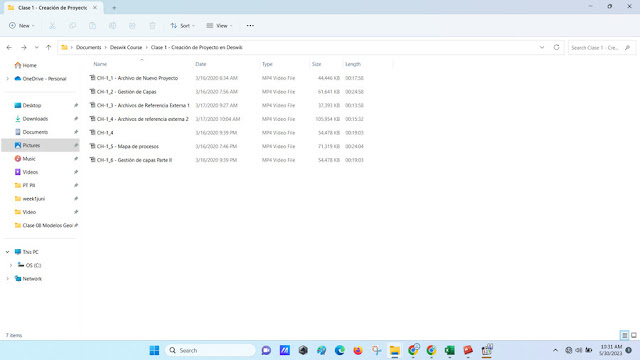Click the Share toolbar icon

[x=132, y=26]
